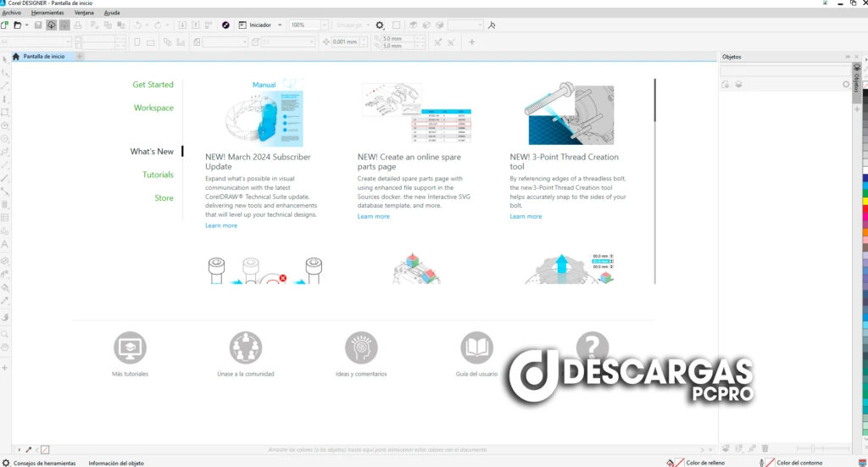Toggle the black circular icon beside Iniciador
Viewport: 868px width, 467px height.
[x=225, y=25]
